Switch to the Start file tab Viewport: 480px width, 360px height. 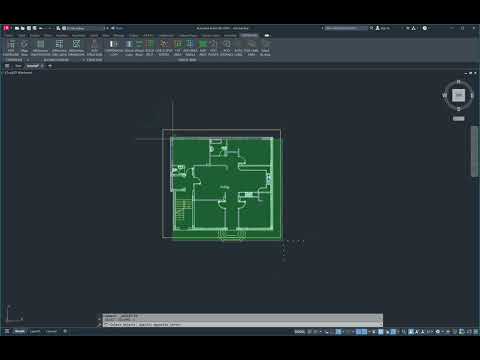point(18,66)
